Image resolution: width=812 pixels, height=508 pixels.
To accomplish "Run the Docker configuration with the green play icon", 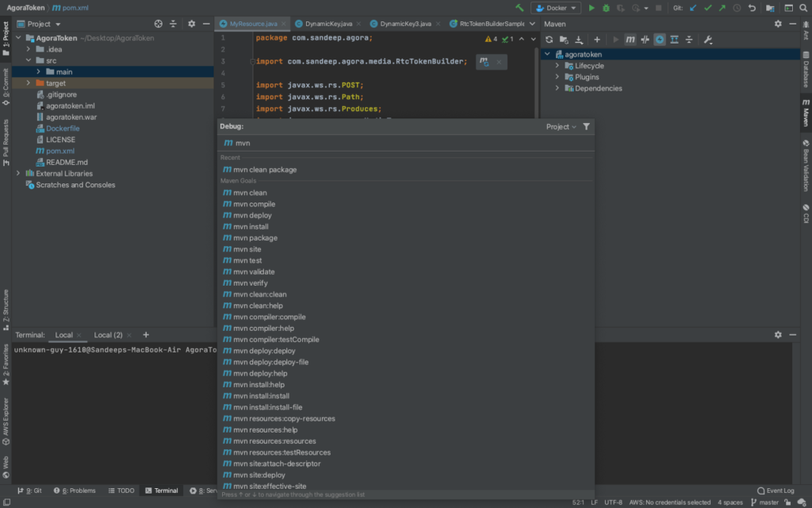I will point(592,8).
